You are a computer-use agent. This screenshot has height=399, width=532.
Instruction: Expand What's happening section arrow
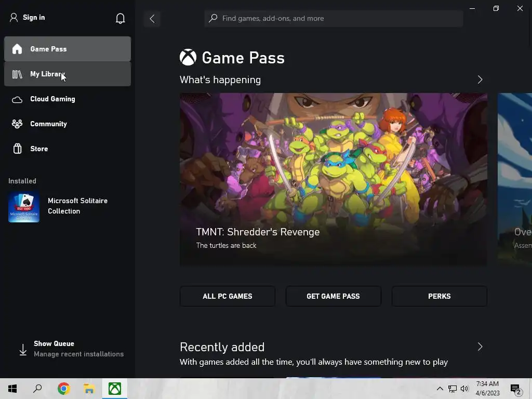(480, 79)
